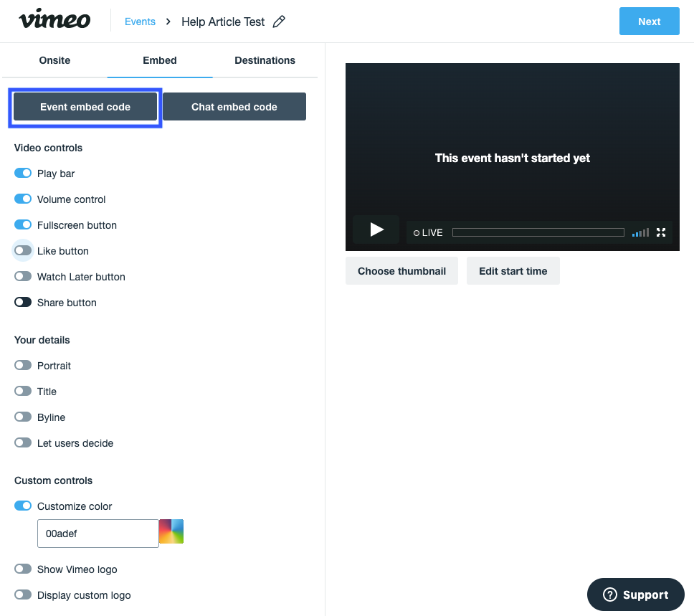Open the Support help widget
Image resolution: width=694 pixels, height=616 pixels.
coord(635,594)
